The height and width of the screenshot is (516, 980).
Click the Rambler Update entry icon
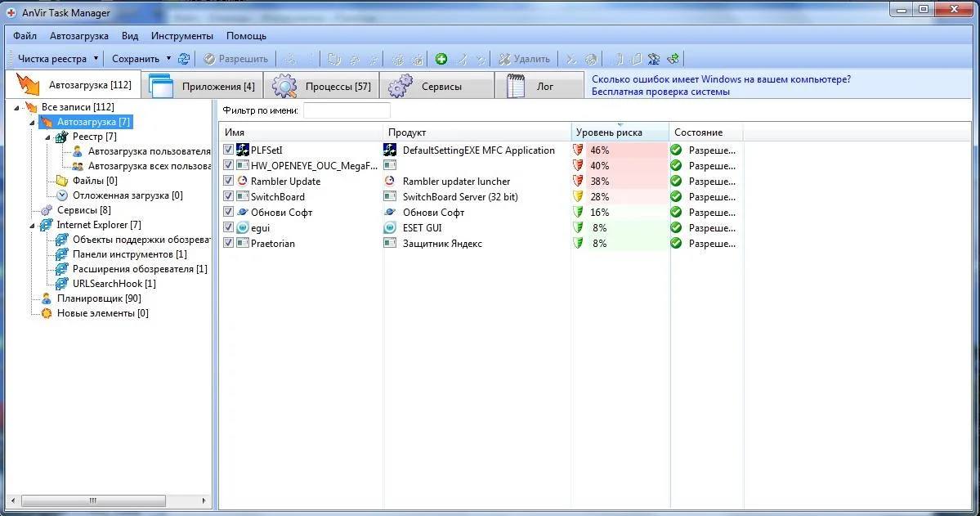tap(243, 182)
